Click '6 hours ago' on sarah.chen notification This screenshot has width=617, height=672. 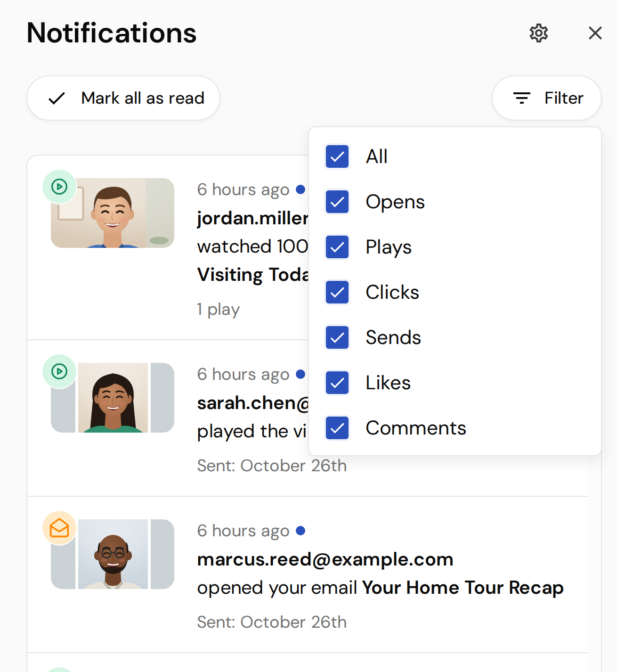click(243, 375)
